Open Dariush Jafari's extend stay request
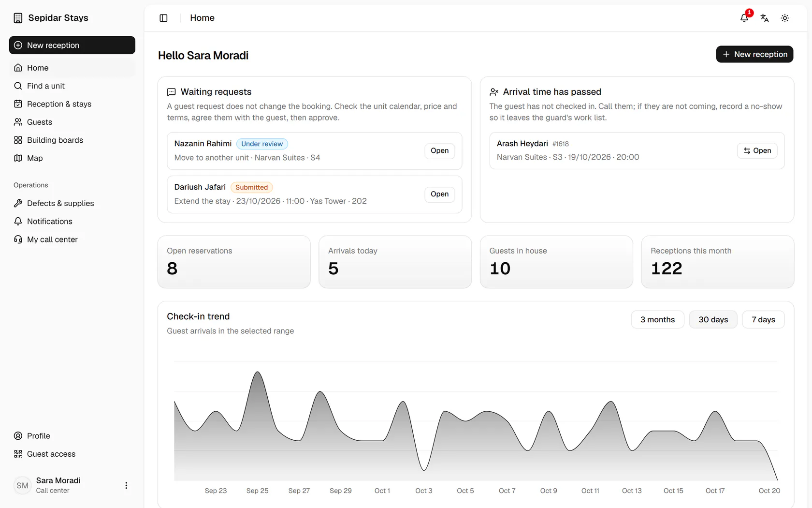The image size is (812, 508). [x=439, y=194]
